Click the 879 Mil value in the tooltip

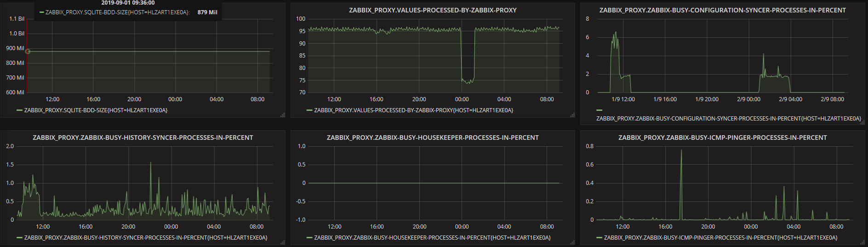(x=207, y=12)
